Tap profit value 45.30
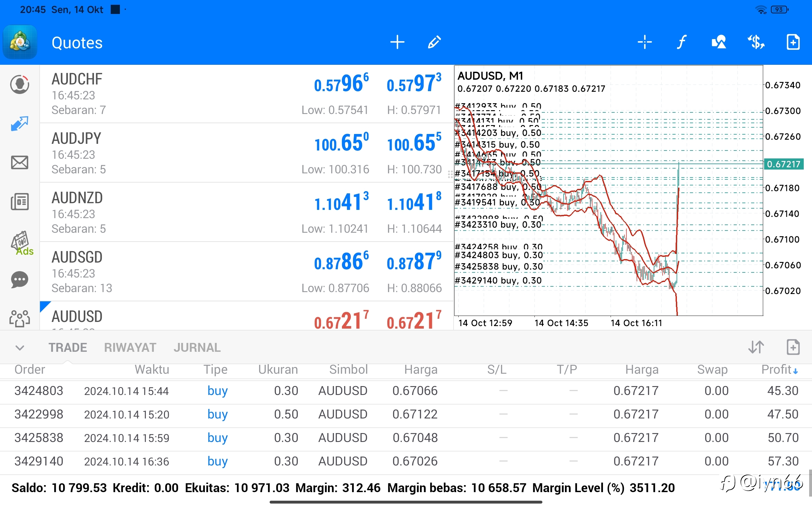812x508 pixels. tap(783, 391)
